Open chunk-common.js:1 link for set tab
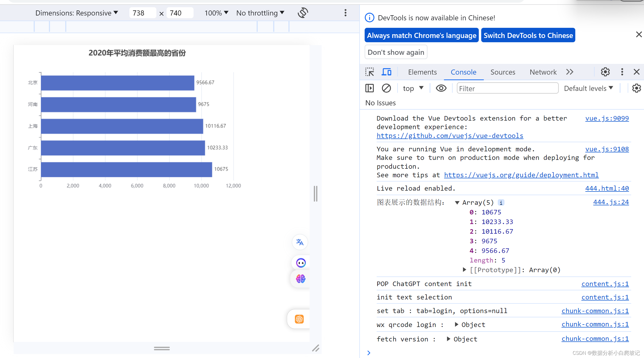644x358 pixels. tap(595, 311)
